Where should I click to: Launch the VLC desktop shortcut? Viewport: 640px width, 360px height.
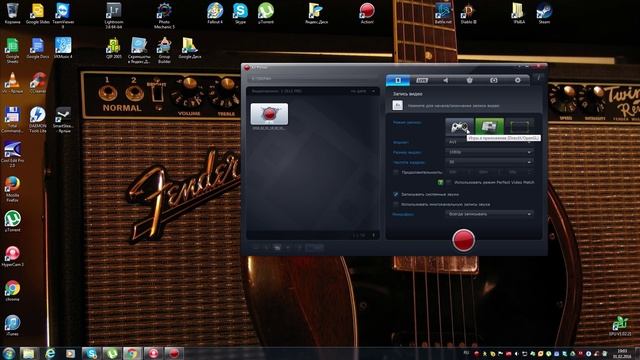coord(12,83)
